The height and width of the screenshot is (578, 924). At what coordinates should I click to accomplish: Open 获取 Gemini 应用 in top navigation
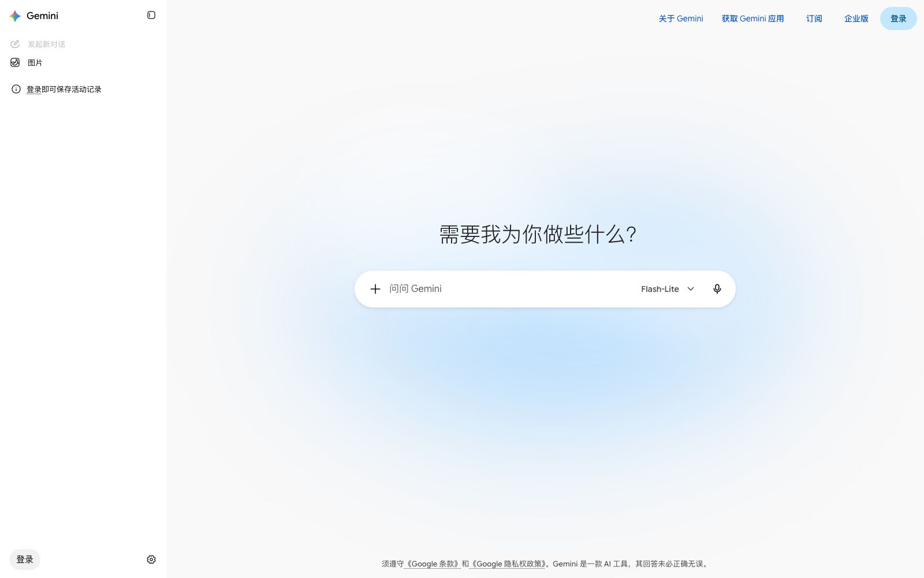point(753,18)
